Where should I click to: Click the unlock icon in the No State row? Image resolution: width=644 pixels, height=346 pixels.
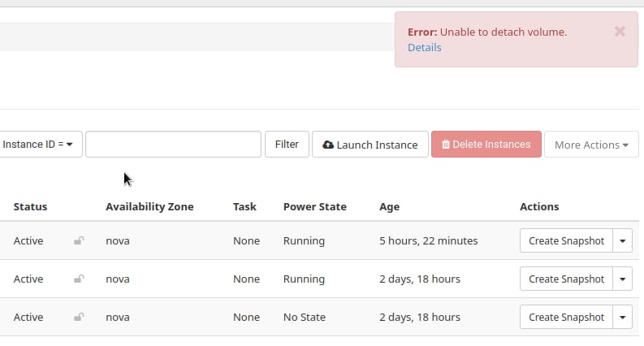pos(79,317)
